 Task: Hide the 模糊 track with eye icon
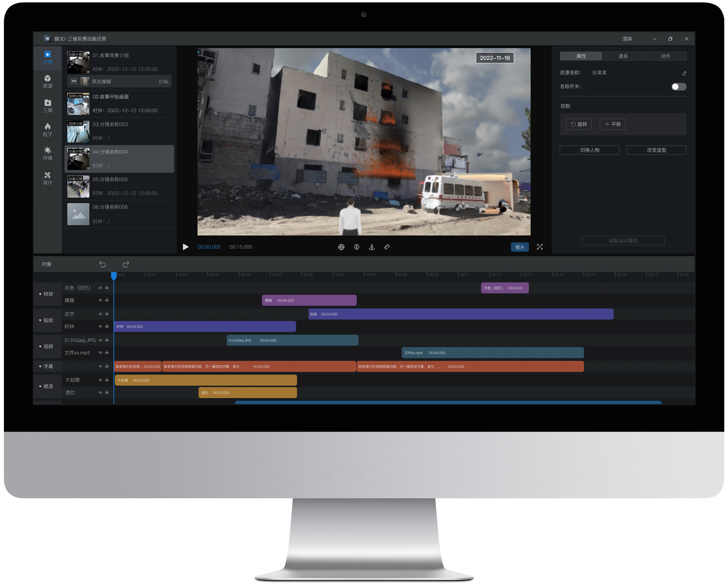[100, 300]
